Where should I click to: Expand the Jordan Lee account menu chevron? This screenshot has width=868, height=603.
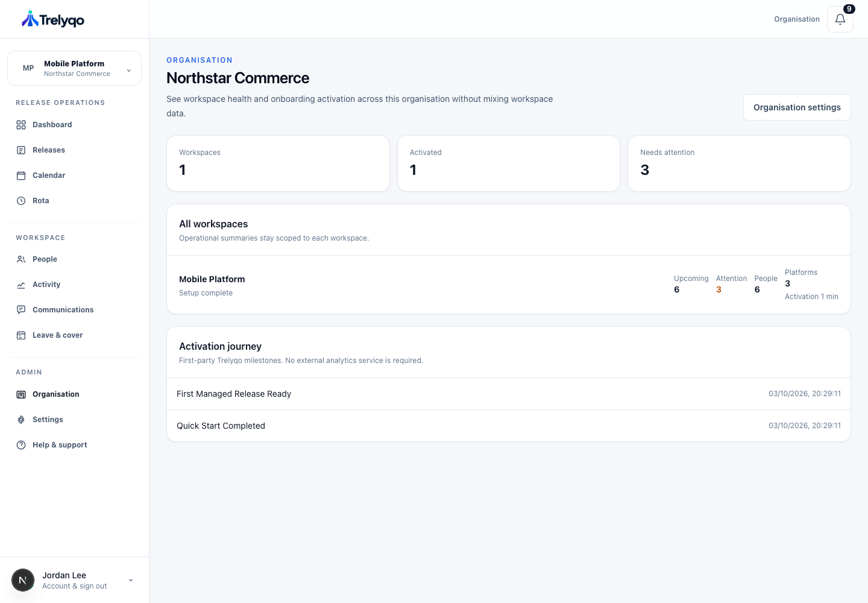(131, 580)
